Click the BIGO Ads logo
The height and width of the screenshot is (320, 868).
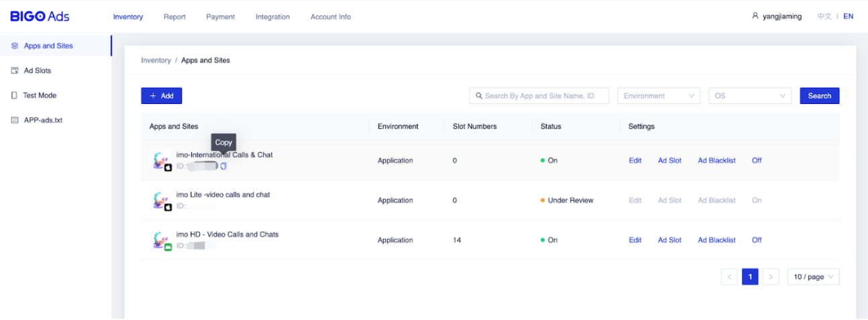[x=40, y=16]
